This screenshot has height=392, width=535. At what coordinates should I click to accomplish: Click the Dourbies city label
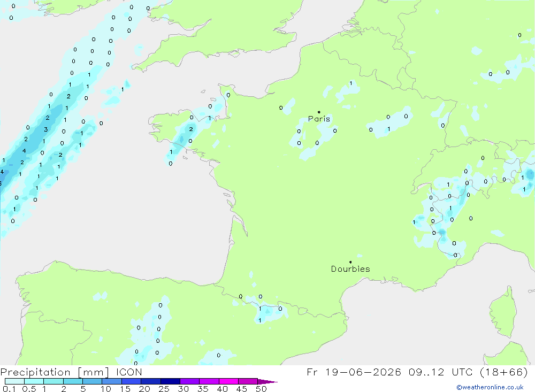350,269
